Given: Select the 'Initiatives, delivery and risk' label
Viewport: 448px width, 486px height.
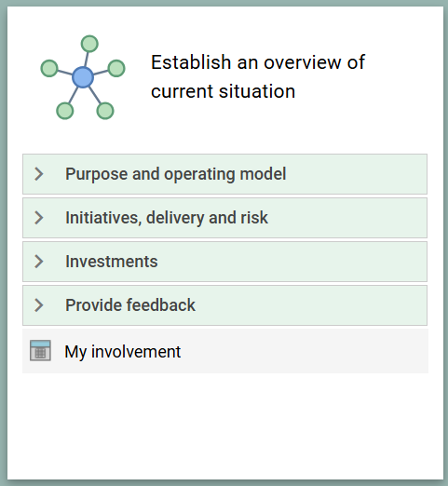Looking at the screenshot, I should (167, 218).
